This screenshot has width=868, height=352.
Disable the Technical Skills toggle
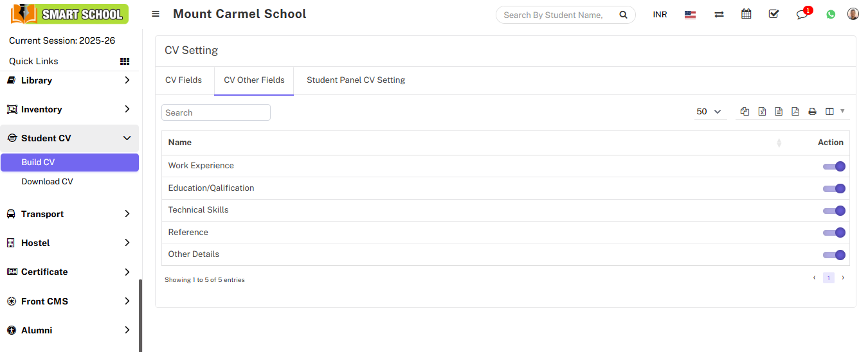(x=834, y=211)
